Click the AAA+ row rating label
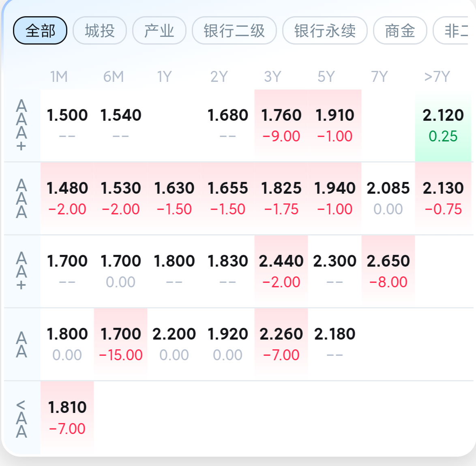The height and width of the screenshot is (466, 476). coord(21,125)
